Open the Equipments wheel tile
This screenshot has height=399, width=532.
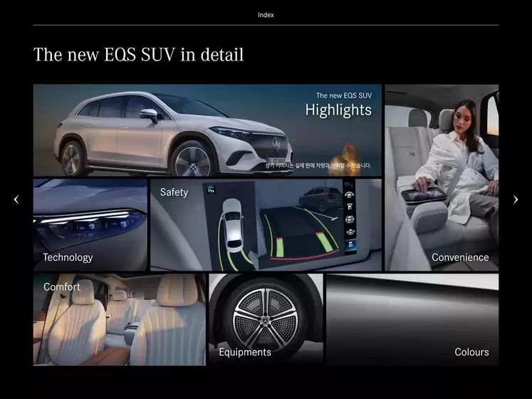pos(266,320)
